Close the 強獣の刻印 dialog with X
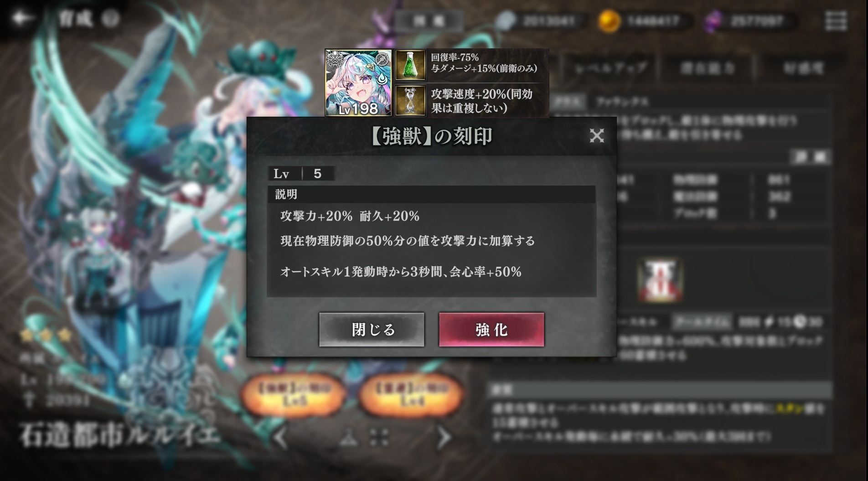The height and width of the screenshot is (481, 868). [x=597, y=135]
